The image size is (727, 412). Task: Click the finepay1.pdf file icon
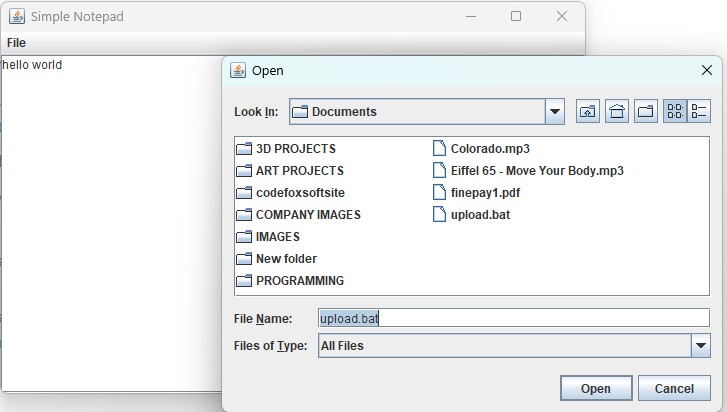click(439, 192)
